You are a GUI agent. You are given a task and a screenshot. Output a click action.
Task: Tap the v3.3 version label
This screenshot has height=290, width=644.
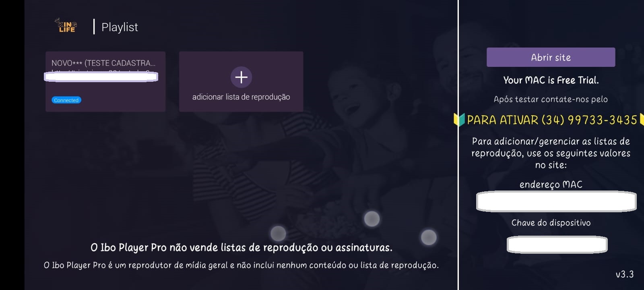[625, 274]
